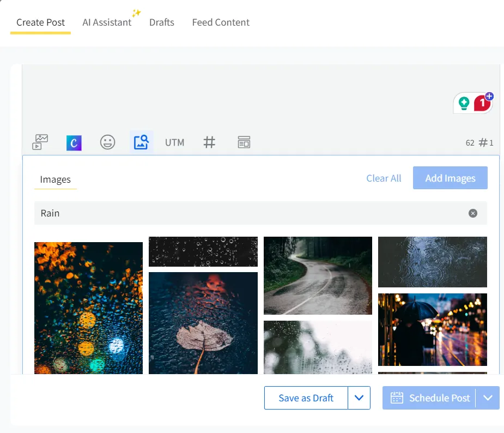The width and height of the screenshot is (504, 433).
Task: Open the emoji picker
Action: pos(107,142)
